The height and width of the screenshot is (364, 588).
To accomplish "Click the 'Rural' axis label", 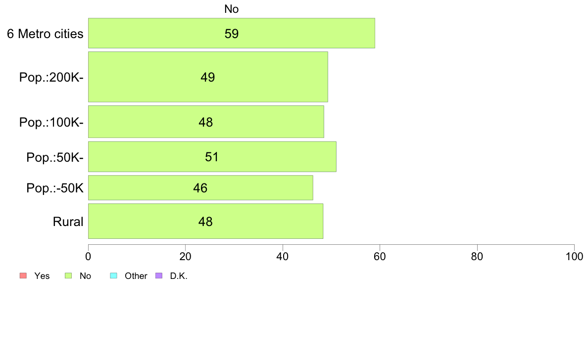I will pyautogui.click(x=68, y=222).
